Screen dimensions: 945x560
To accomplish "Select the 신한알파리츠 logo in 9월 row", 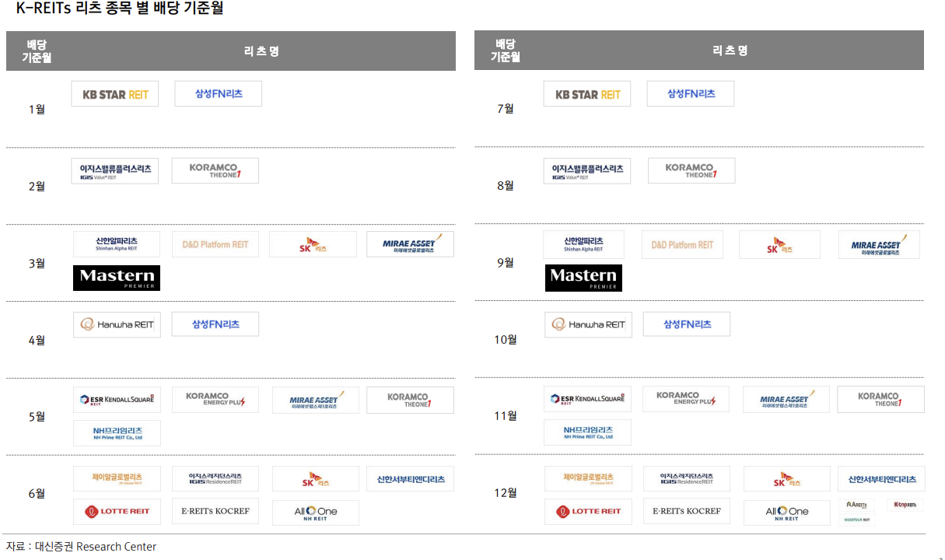I will (x=584, y=244).
